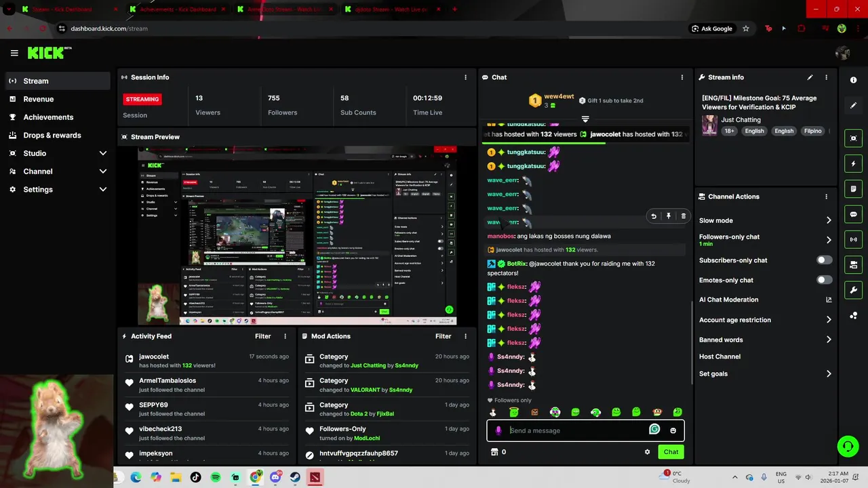This screenshot has width=868, height=488.
Task: Toggle the document page widget icon in the right sidebar
Action: (853, 188)
